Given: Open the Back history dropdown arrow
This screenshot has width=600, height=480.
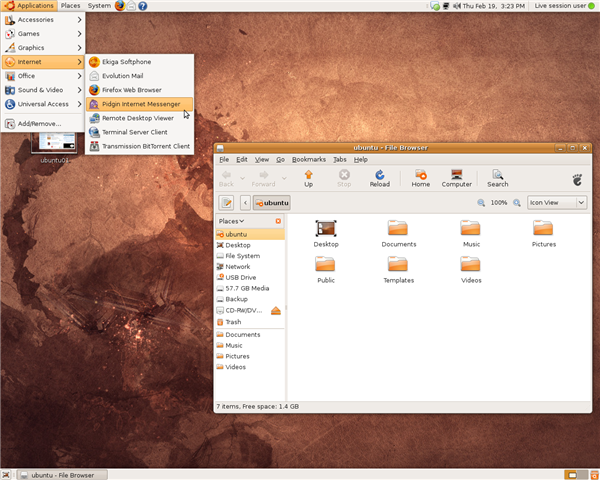Looking at the screenshot, I should (242, 178).
